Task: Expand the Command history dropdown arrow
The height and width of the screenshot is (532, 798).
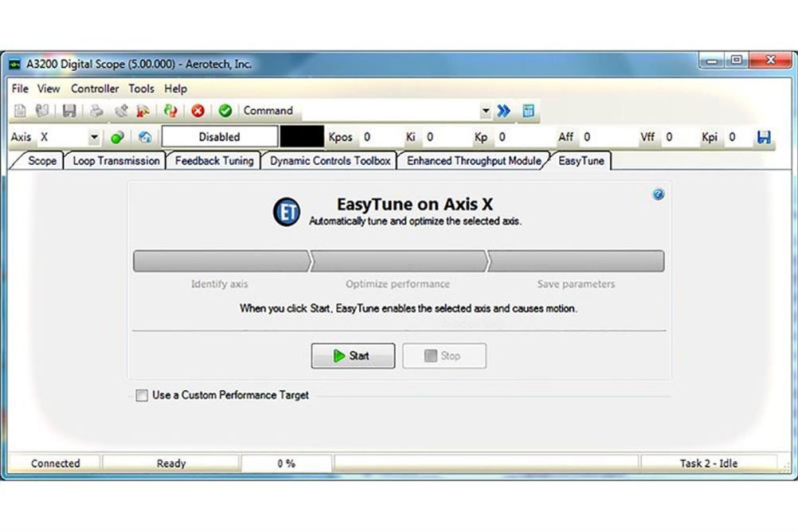Action: tap(486, 111)
